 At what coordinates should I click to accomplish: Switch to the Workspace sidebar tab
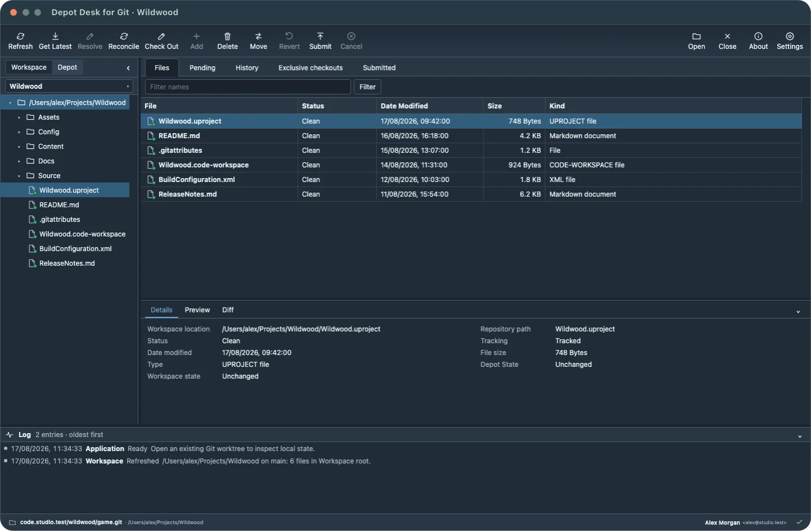point(29,67)
